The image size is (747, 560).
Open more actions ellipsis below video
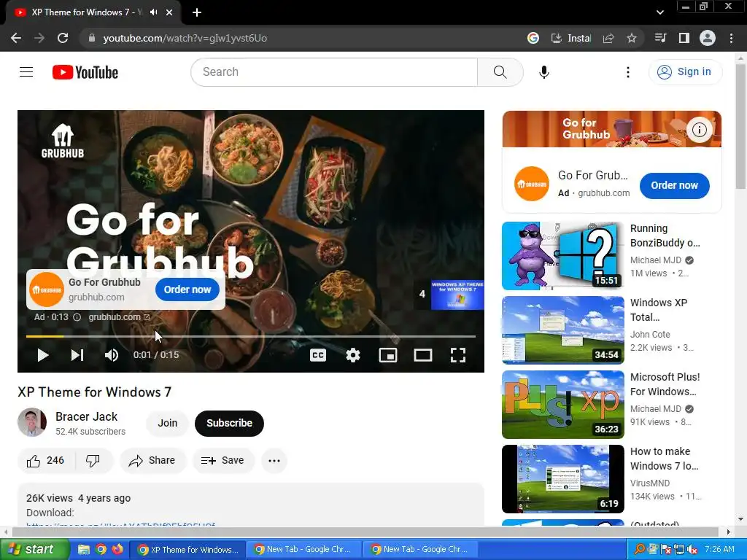[x=274, y=461]
